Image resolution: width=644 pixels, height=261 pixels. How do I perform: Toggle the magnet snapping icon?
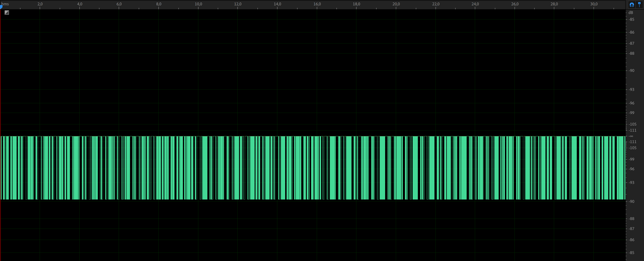(632, 5)
